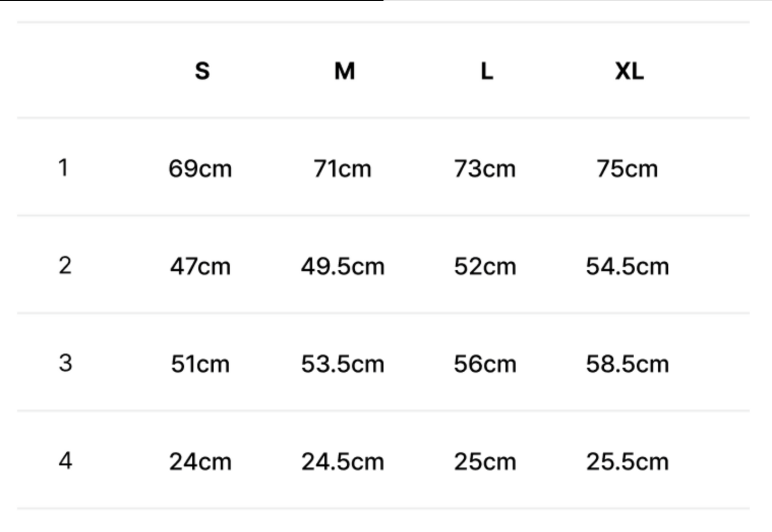772x532 pixels.
Task: Click row number 1 label
Action: point(63,168)
